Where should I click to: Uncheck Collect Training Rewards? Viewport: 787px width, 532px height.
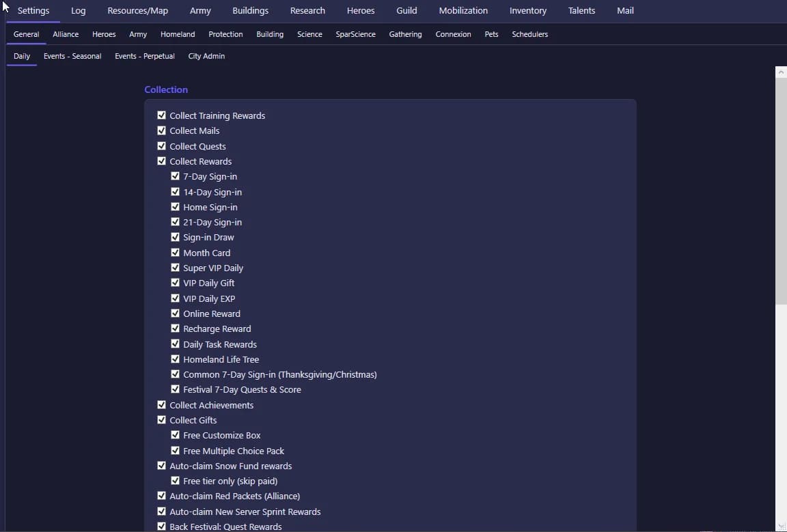(x=162, y=115)
